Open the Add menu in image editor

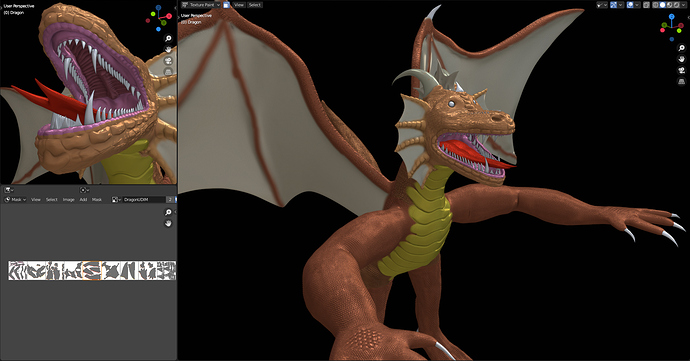83,199
